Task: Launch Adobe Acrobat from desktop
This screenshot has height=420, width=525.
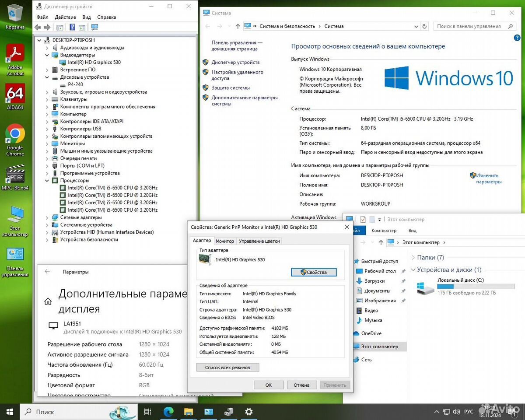Action: (x=15, y=60)
